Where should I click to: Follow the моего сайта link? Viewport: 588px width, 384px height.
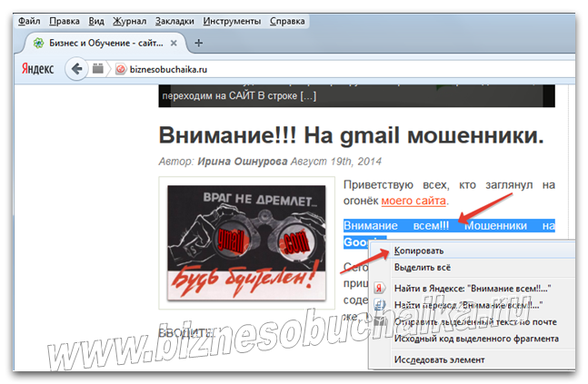click(x=414, y=201)
